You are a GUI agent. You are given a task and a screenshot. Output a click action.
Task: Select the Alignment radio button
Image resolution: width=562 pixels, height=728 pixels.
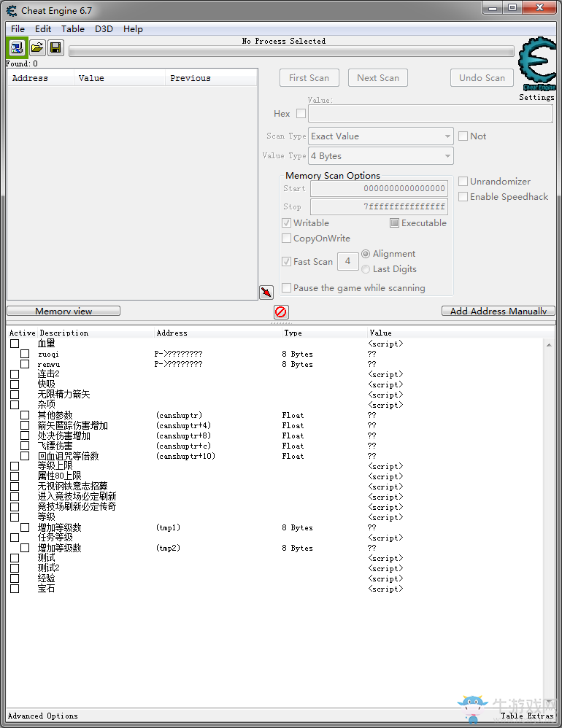pos(366,254)
